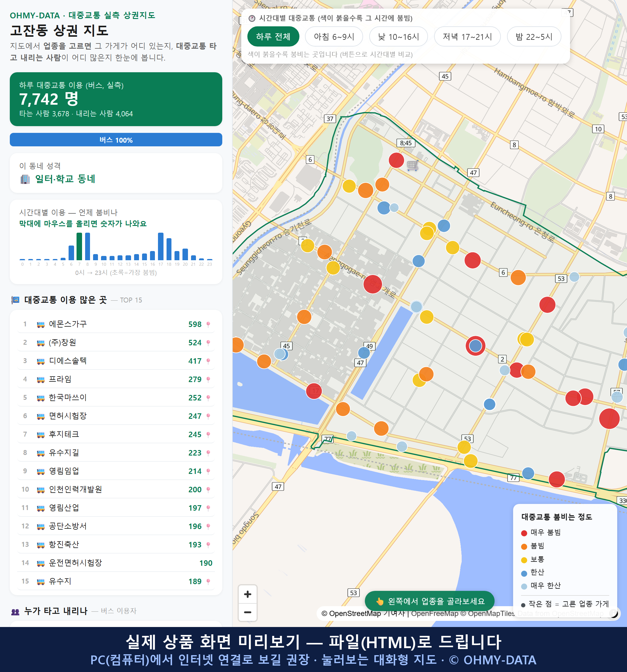Image resolution: width=627 pixels, height=672 pixels.
Task: Click bus icon for 한국마쓰이 row
Action: 40,398
